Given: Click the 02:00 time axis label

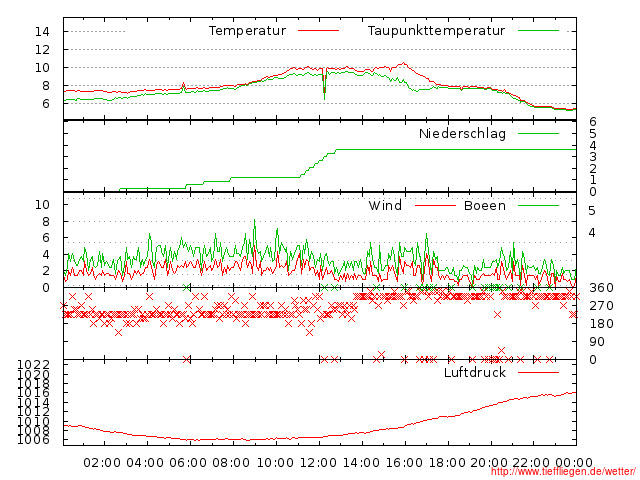Looking at the screenshot, I should click(x=102, y=463).
